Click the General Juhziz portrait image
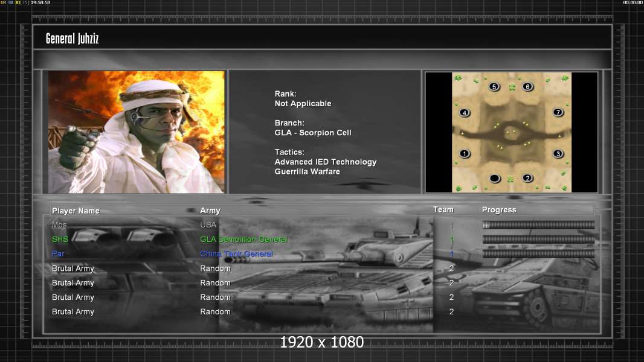 pos(137,132)
